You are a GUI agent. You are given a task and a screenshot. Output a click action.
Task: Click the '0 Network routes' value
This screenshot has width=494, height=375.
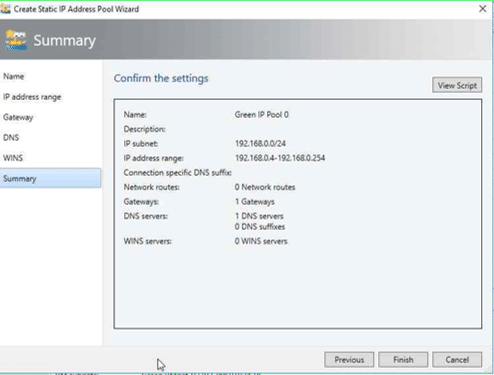(265, 187)
